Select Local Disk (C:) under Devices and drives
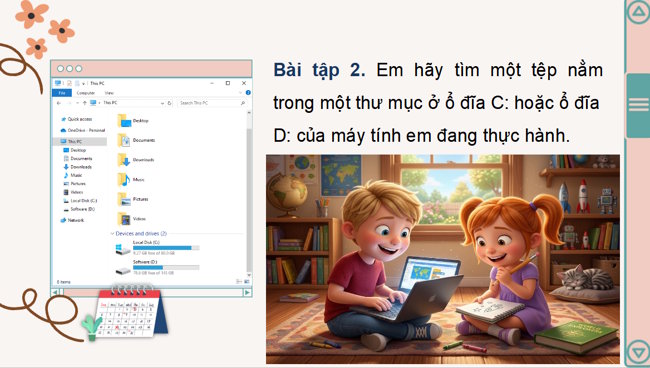650x368 pixels. (x=158, y=247)
